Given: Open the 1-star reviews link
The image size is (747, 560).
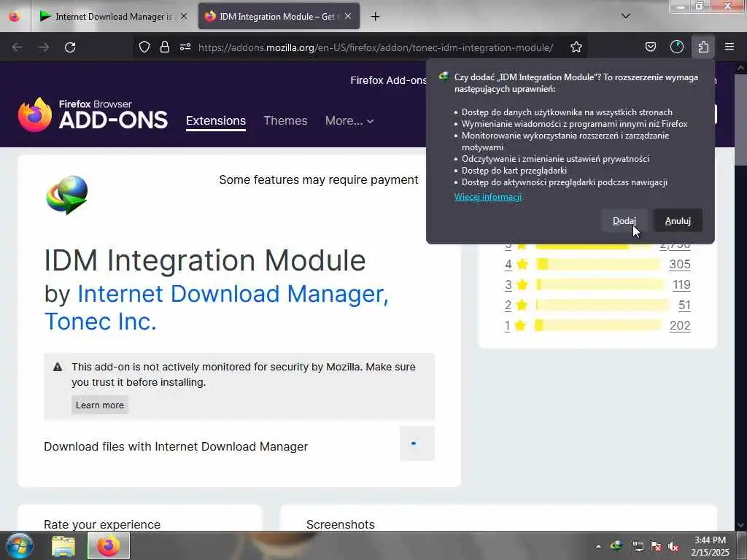Looking at the screenshot, I should 508,326.
